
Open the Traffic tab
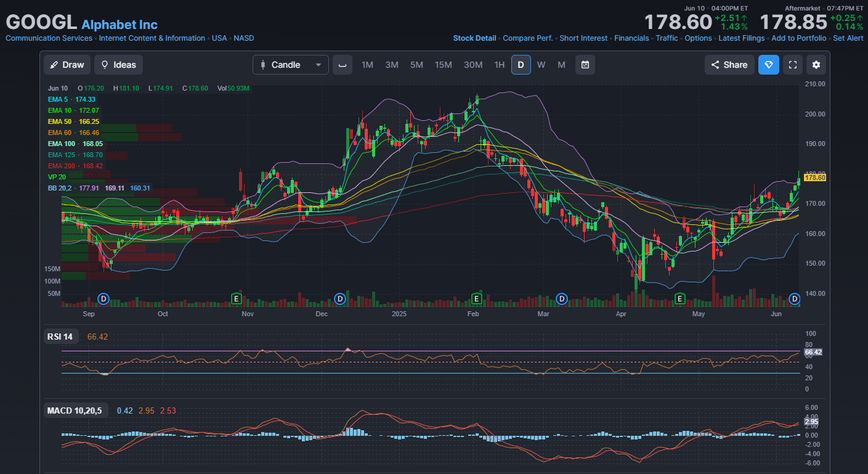(x=667, y=38)
